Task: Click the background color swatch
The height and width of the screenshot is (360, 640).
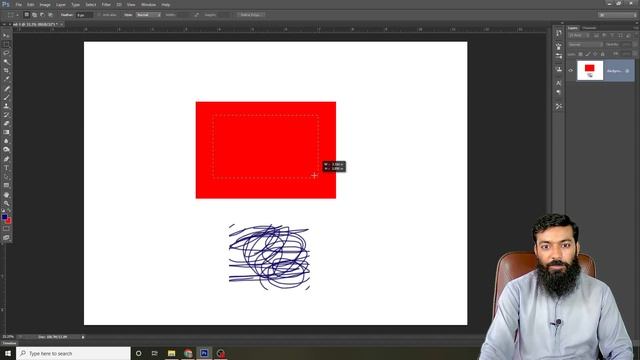Action: coord(9,221)
